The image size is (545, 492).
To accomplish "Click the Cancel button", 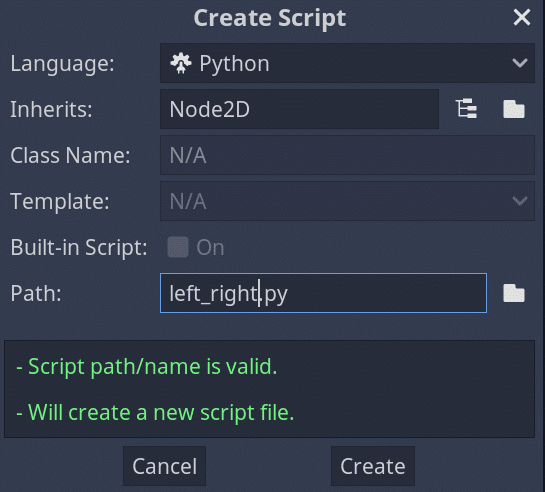I will 164,466.
